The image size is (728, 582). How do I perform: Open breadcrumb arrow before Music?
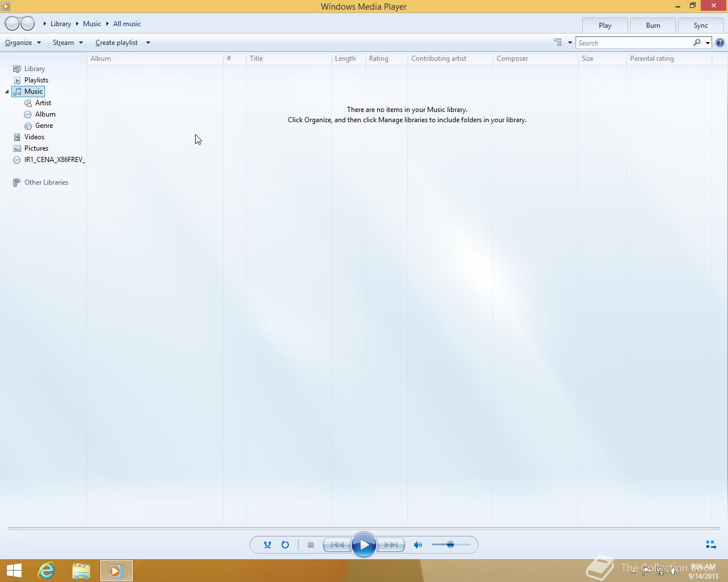77,24
